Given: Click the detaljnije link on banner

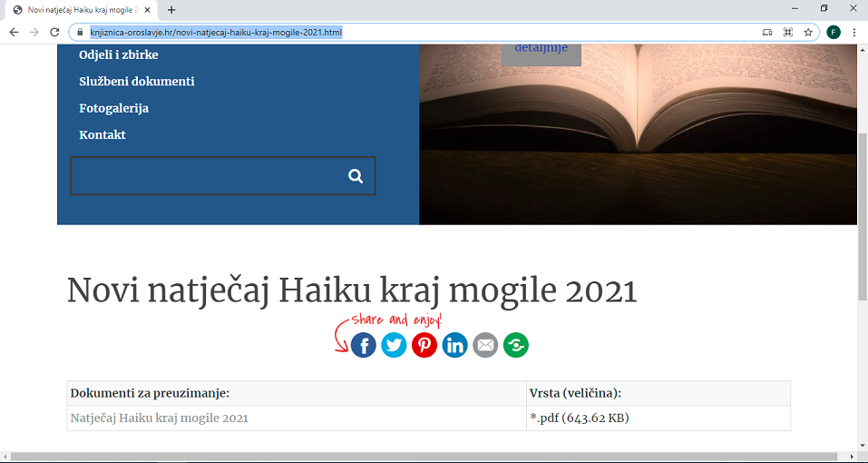Looking at the screenshot, I should (x=541, y=48).
